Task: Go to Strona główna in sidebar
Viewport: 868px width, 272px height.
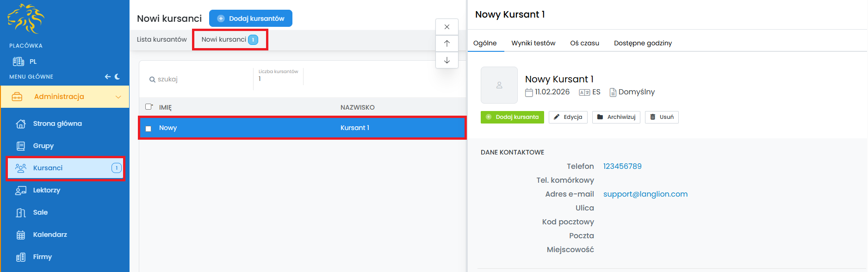Action: click(x=57, y=124)
